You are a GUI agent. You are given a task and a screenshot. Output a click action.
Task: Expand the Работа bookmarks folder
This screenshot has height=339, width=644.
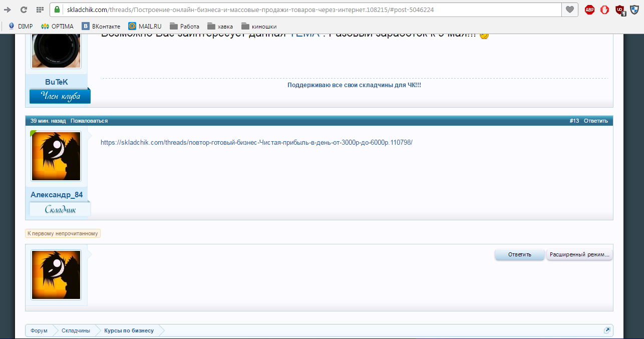tap(184, 26)
